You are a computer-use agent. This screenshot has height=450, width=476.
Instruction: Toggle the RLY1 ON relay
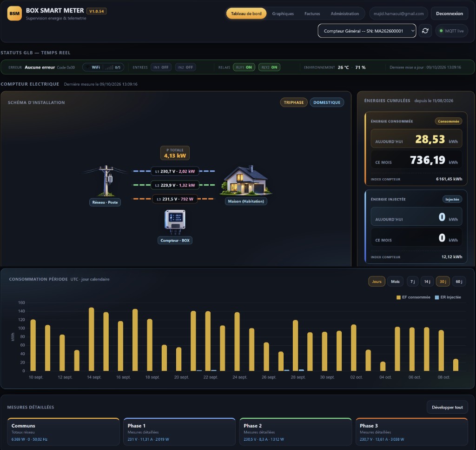coord(244,67)
